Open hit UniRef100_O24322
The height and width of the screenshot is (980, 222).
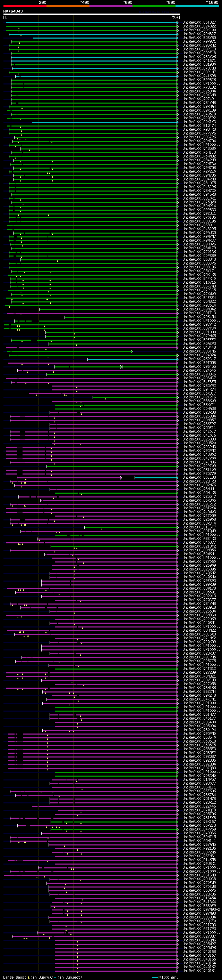[199, 26]
